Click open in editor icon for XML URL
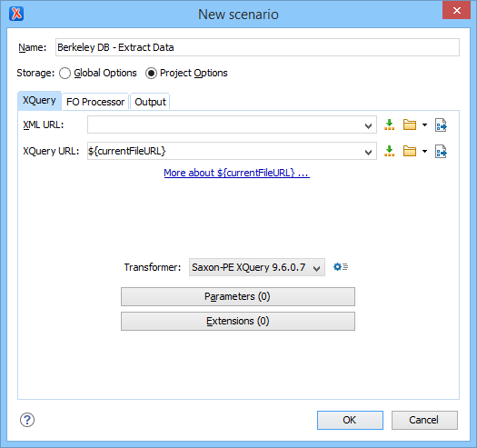The image size is (477, 448). (441, 124)
